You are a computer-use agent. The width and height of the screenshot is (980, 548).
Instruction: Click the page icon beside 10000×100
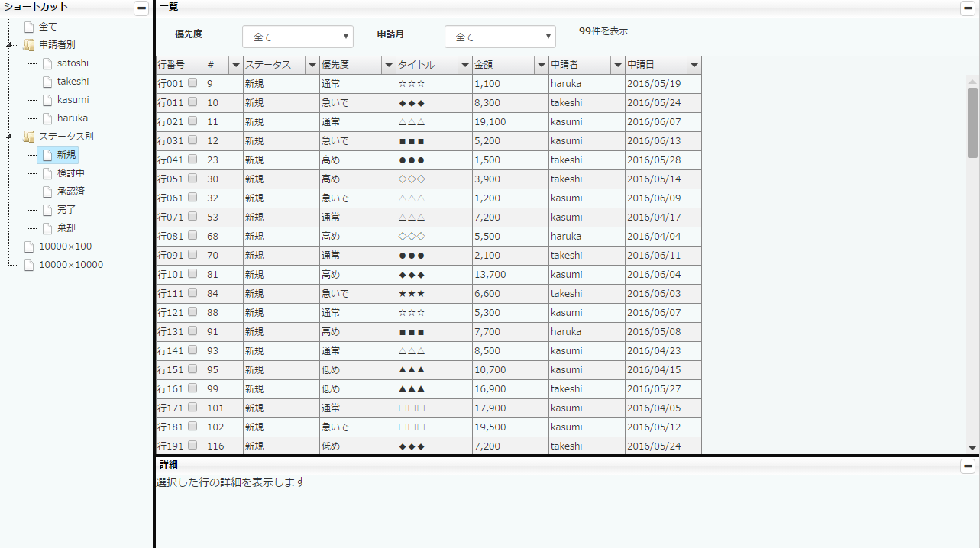click(29, 247)
